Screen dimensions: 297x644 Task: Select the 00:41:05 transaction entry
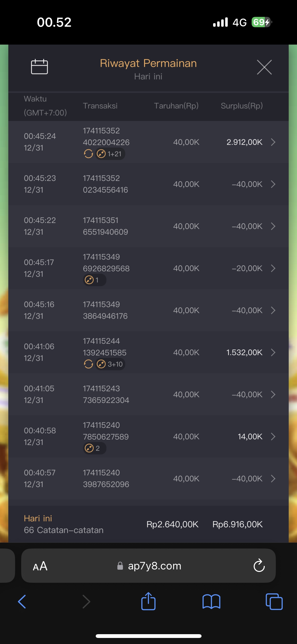pos(39,394)
